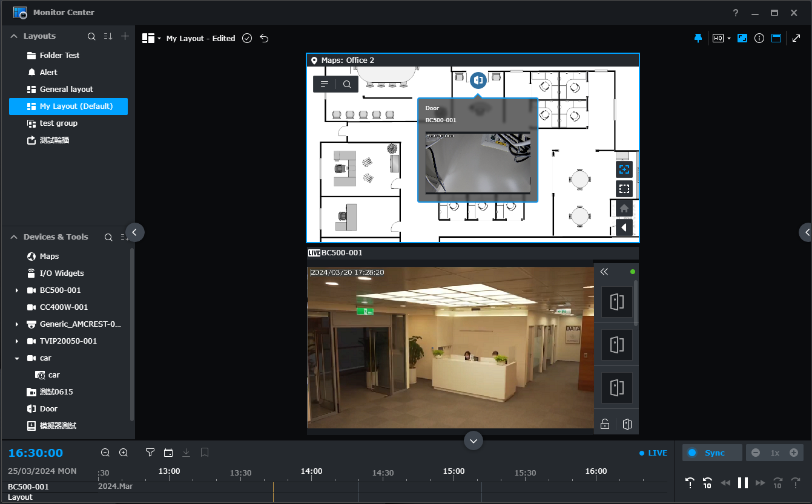Switch to the General layout

(65, 89)
